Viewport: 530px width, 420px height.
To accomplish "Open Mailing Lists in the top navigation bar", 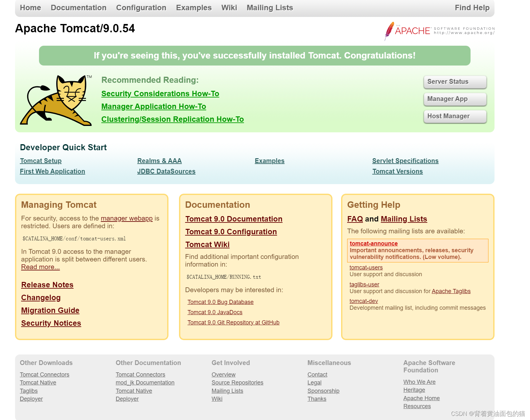I will 270,8.
